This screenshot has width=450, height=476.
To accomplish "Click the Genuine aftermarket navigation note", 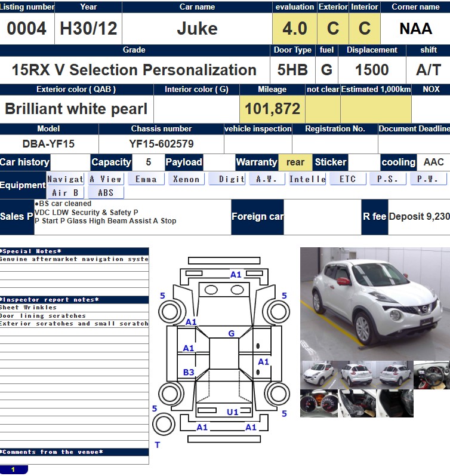I will coord(75,259).
